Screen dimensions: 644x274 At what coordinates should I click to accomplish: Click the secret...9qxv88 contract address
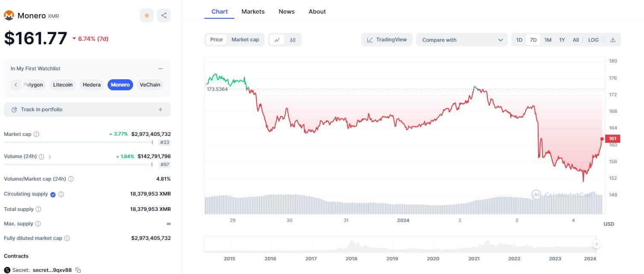point(52,270)
